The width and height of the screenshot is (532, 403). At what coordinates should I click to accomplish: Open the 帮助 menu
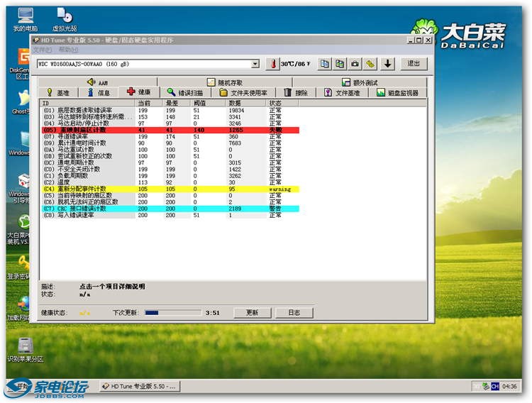(x=68, y=50)
